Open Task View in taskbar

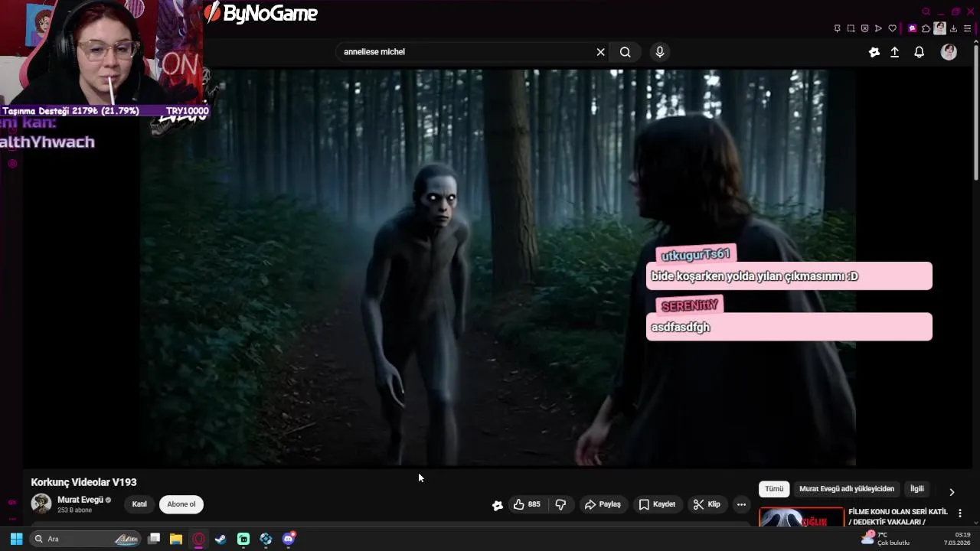pyautogui.click(x=154, y=539)
